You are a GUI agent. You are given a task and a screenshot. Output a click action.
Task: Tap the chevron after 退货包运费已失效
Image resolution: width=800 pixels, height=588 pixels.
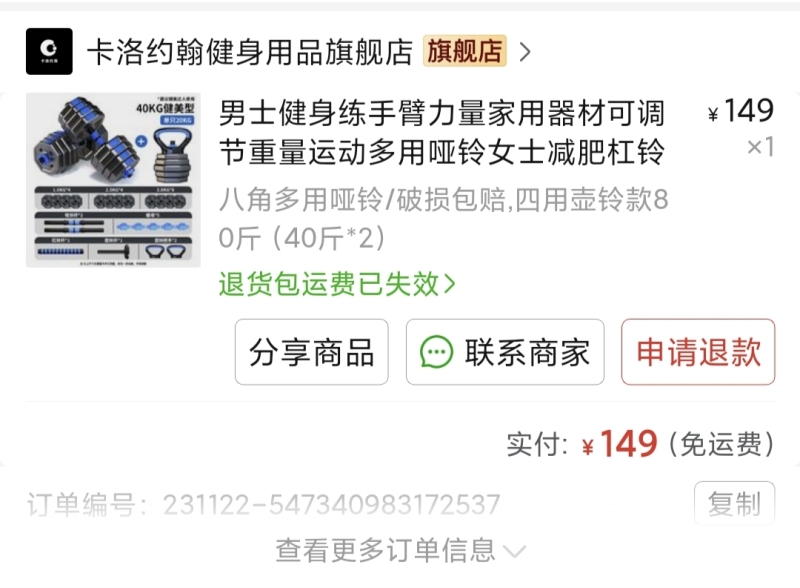[449, 284]
